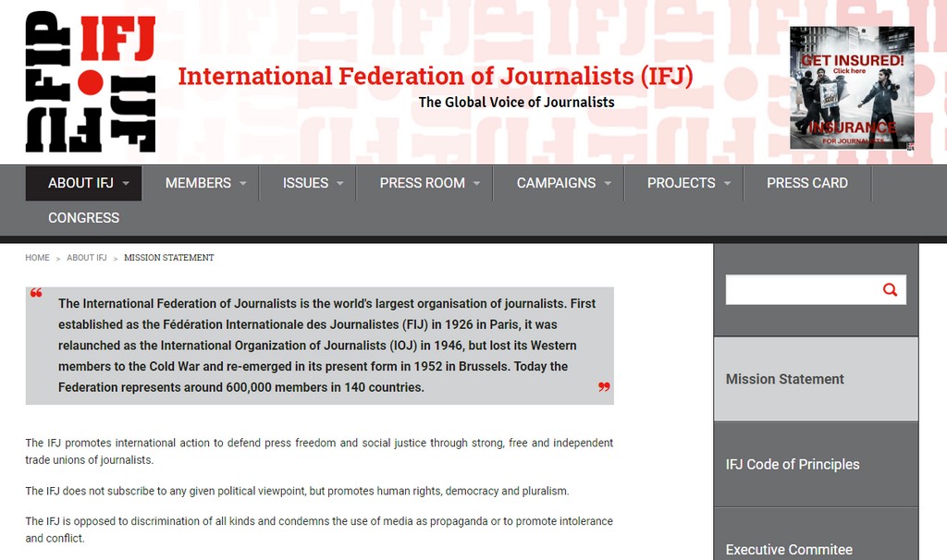Open IFJ Code of Principles sidebar link
Viewport: 947px width, 560px height.
[x=816, y=465]
